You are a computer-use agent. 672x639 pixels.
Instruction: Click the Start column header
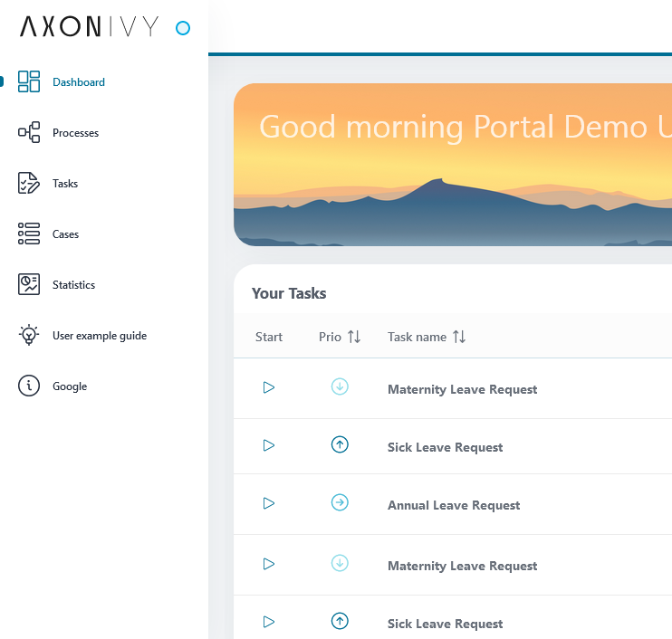tap(269, 337)
